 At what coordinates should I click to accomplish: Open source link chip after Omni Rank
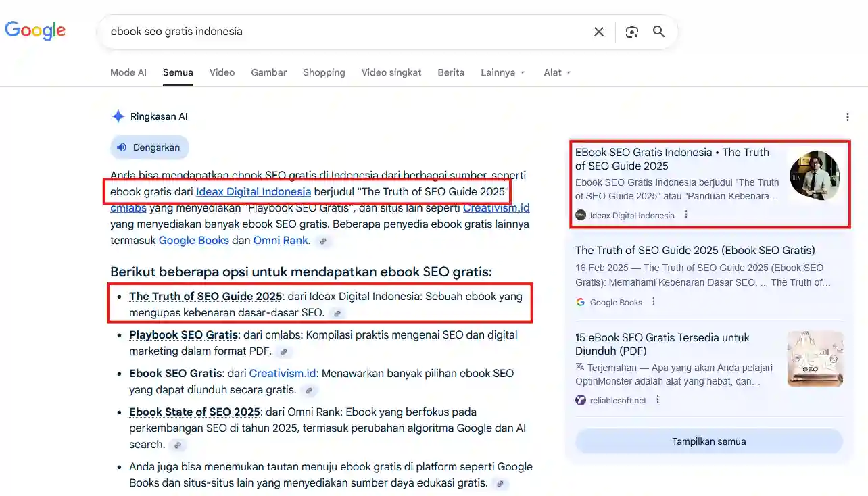323,241
